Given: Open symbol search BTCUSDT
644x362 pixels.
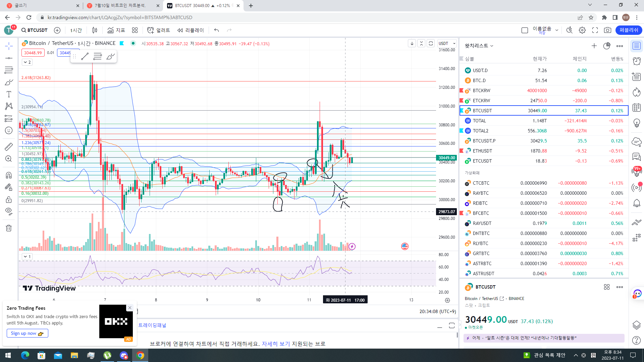Looking at the screenshot, I should (35, 30).
